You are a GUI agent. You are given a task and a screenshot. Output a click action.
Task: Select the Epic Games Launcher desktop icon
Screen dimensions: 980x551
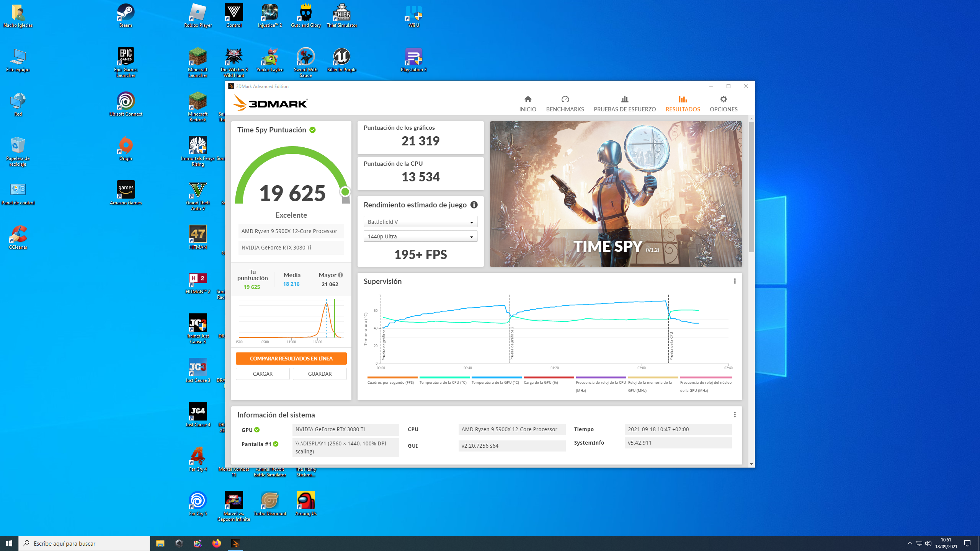click(x=126, y=62)
